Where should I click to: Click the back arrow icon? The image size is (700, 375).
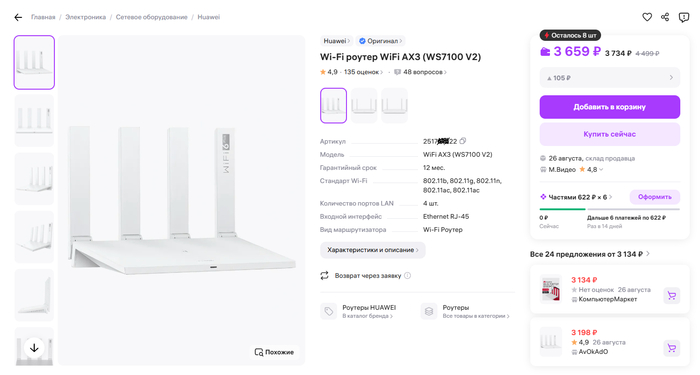click(18, 17)
